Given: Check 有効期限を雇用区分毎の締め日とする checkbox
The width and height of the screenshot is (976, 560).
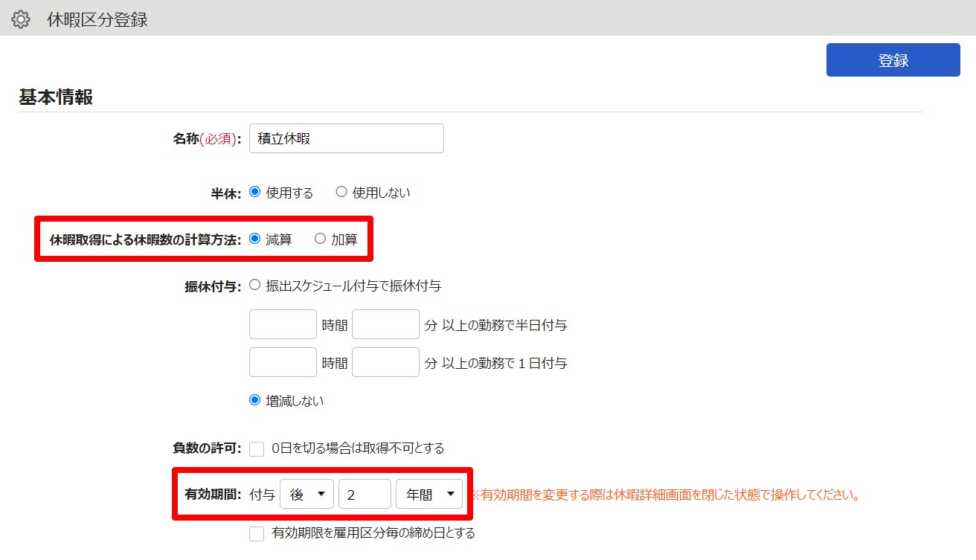Looking at the screenshot, I should click(257, 533).
